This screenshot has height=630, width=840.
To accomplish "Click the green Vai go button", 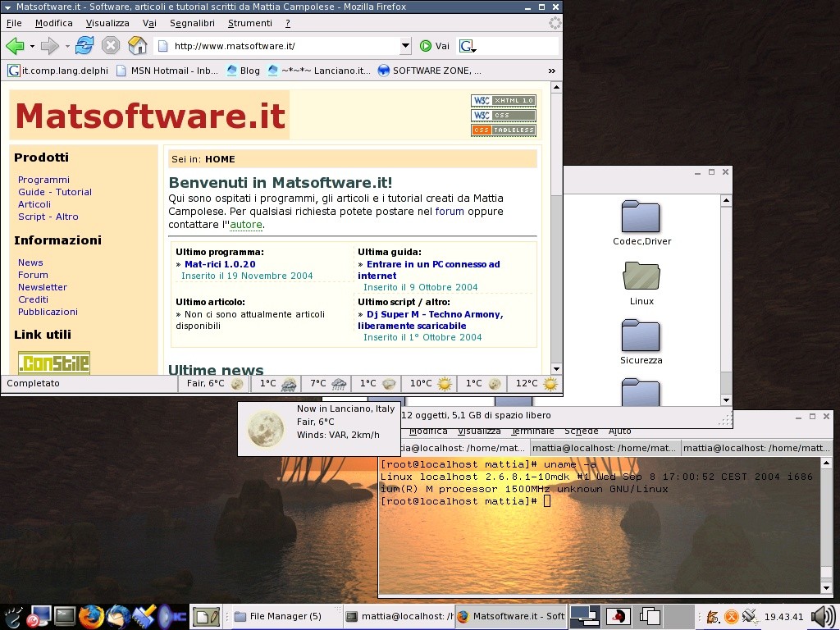I will tap(435, 46).
